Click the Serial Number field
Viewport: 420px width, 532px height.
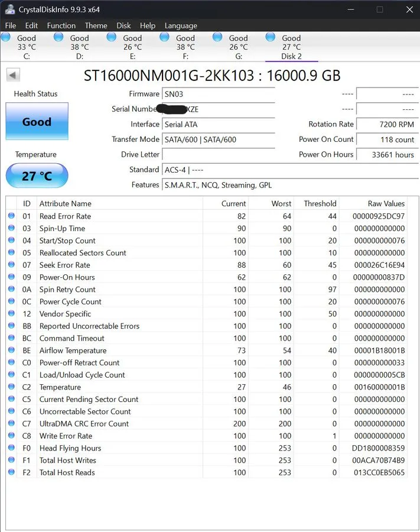pyautogui.click(x=219, y=109)
